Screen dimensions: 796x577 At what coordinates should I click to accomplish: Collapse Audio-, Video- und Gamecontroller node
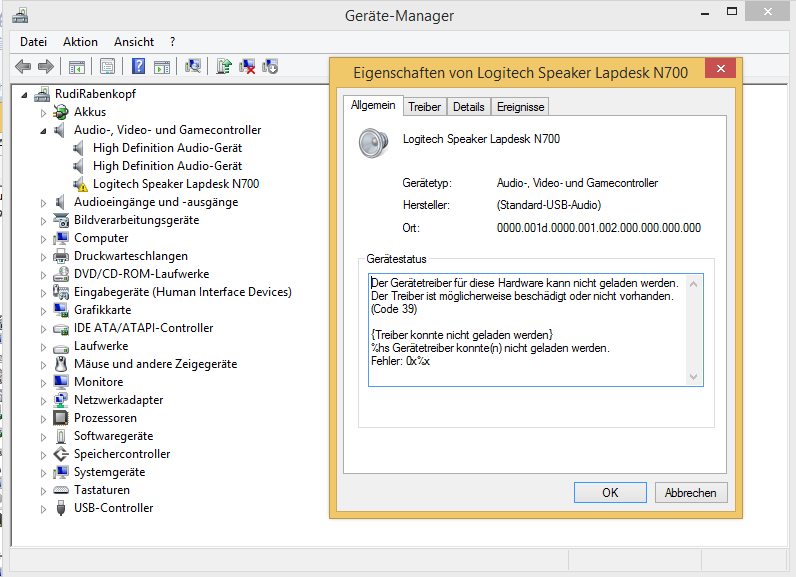coord(44,131)
